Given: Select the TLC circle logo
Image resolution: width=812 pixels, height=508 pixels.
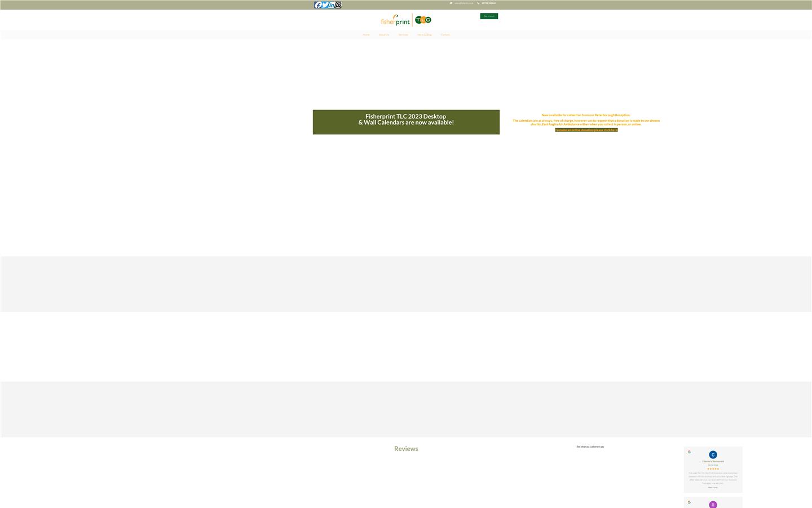Looking at the screenshot, I should tap(422, 20).
